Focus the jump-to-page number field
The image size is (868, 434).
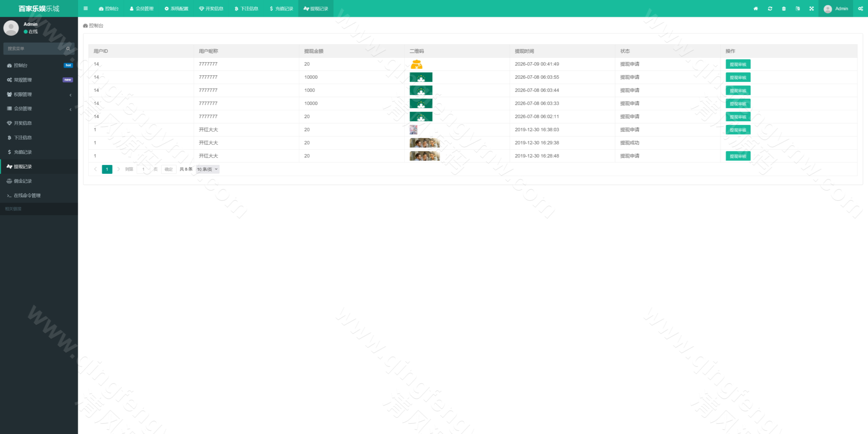coord(143,169)
